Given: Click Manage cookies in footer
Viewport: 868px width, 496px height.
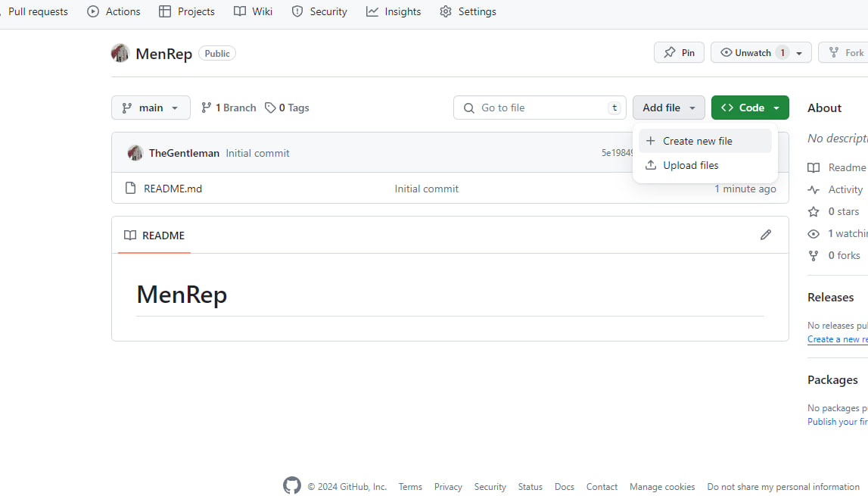Looking at the screenshot, I should 662,487.
